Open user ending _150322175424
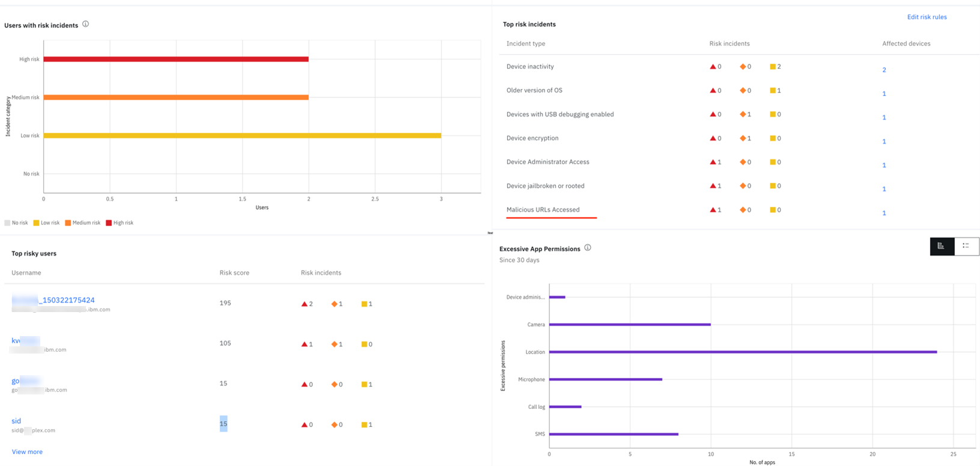The width and height of the screenshot is (980, 466). (x=53, y=300)
